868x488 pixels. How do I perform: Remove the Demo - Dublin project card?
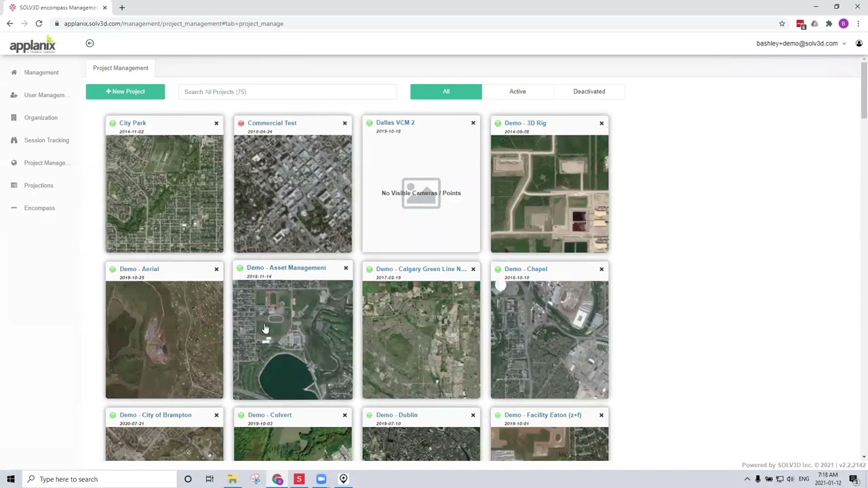click(x=473, y=415)
